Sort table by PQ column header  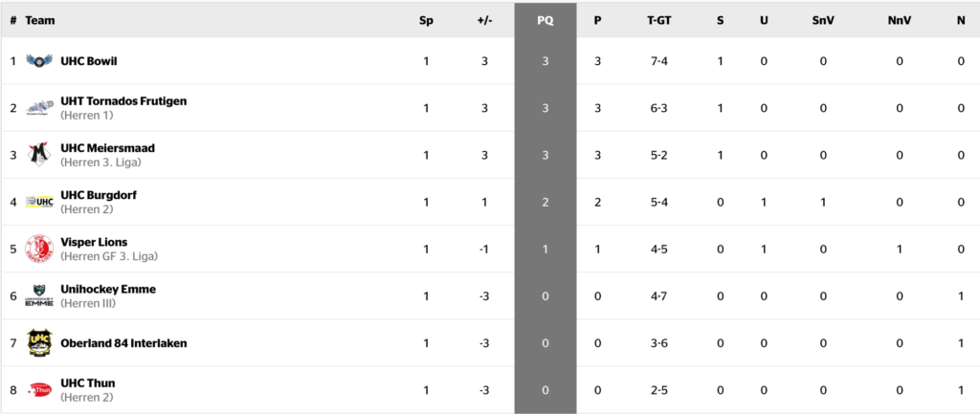[x=545, y=20]
